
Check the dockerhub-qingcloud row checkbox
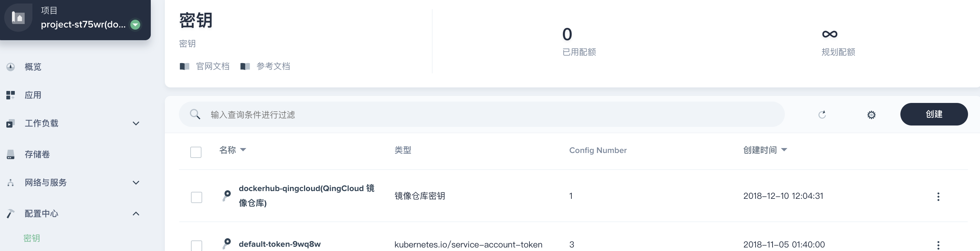196,197
